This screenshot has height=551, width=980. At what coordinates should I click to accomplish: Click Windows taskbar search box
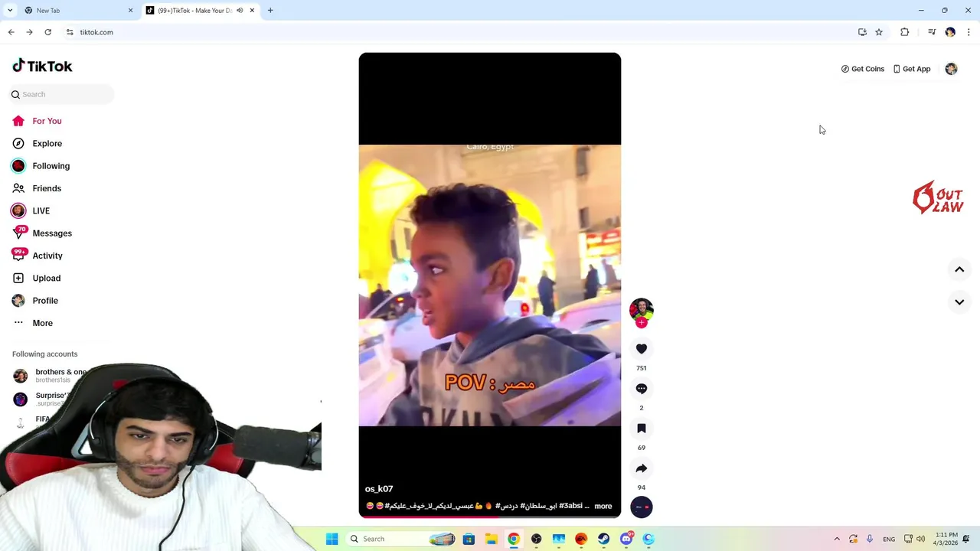point(402,539)
